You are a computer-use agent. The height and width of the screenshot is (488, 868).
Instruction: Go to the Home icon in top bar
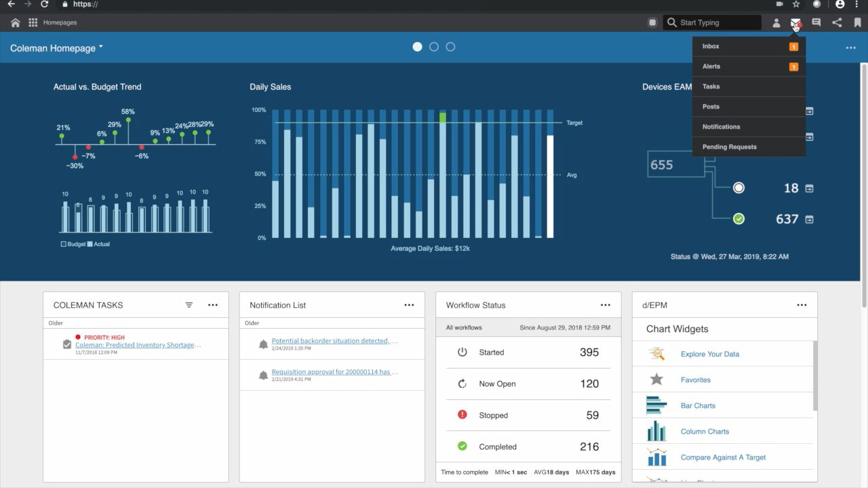15,22
